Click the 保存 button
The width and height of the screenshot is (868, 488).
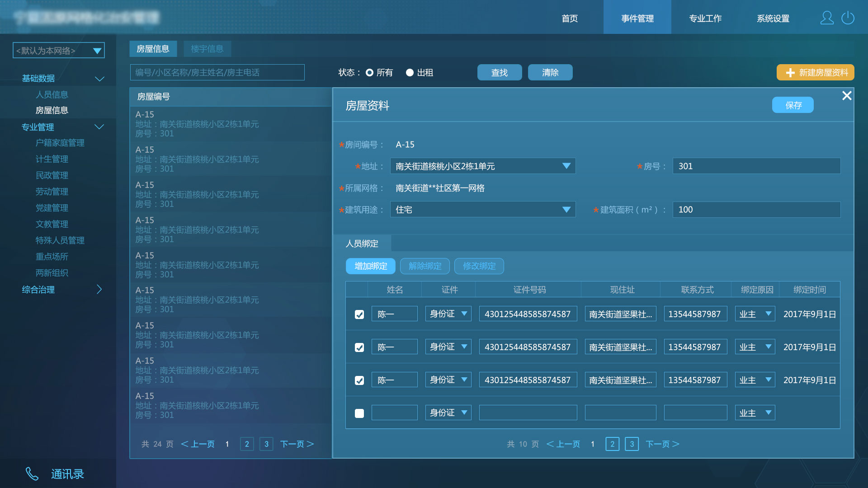[793, 105]
